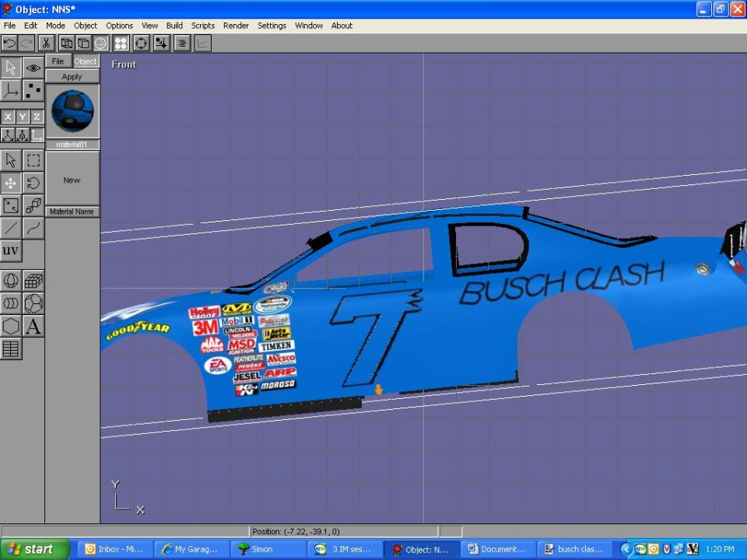This screenshot has width=747, height=560.
Task: Open the View menu
Action: 149,26
